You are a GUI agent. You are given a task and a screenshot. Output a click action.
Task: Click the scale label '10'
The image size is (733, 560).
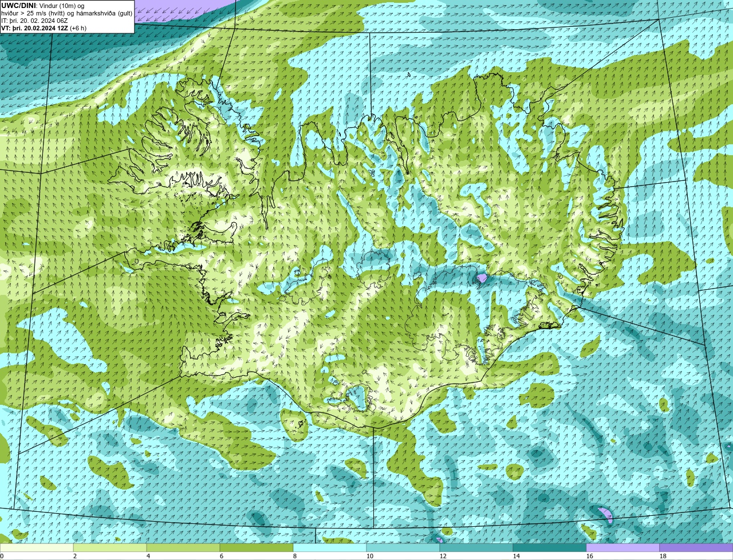[370, 556]
